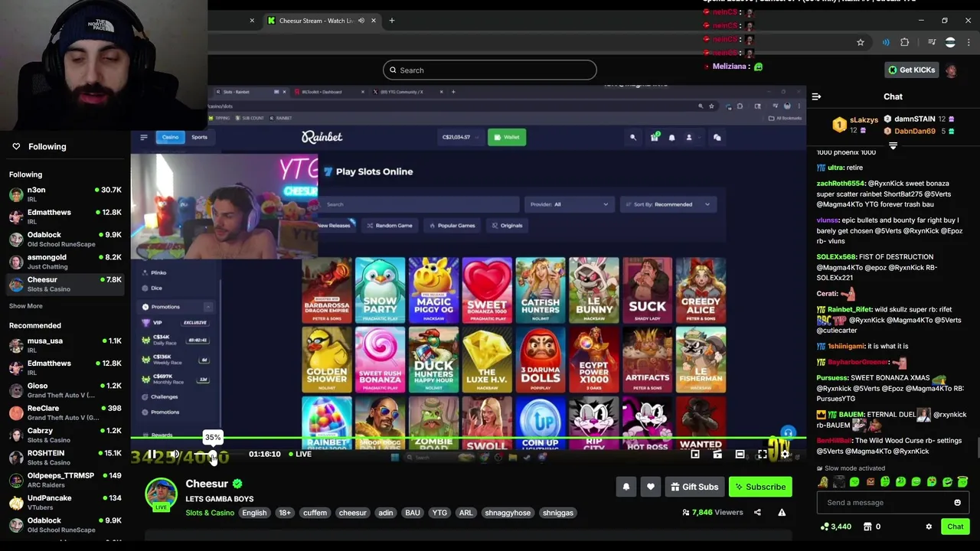
Task: Open Le Bunny slot thumbnail
Action: pos(594,290)
